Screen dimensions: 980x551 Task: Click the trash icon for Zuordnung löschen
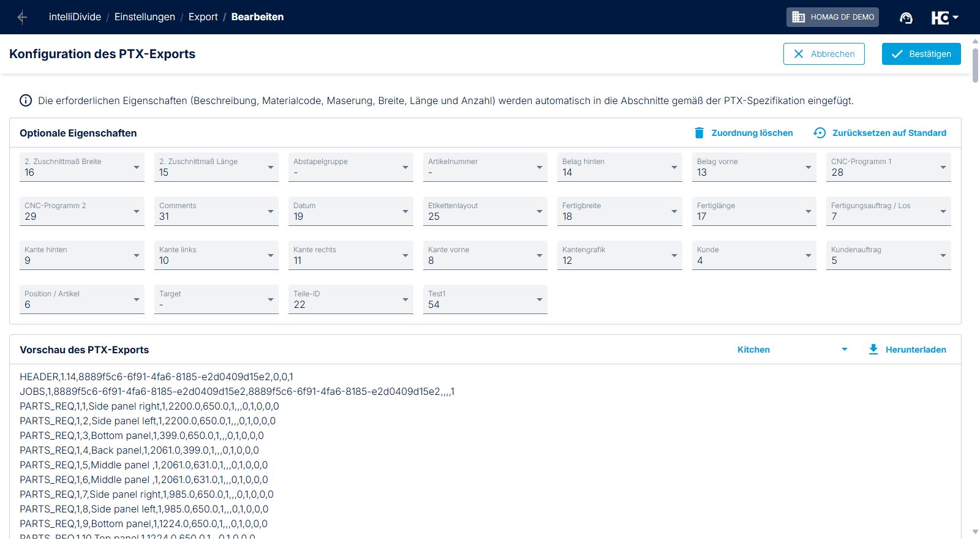699,133
